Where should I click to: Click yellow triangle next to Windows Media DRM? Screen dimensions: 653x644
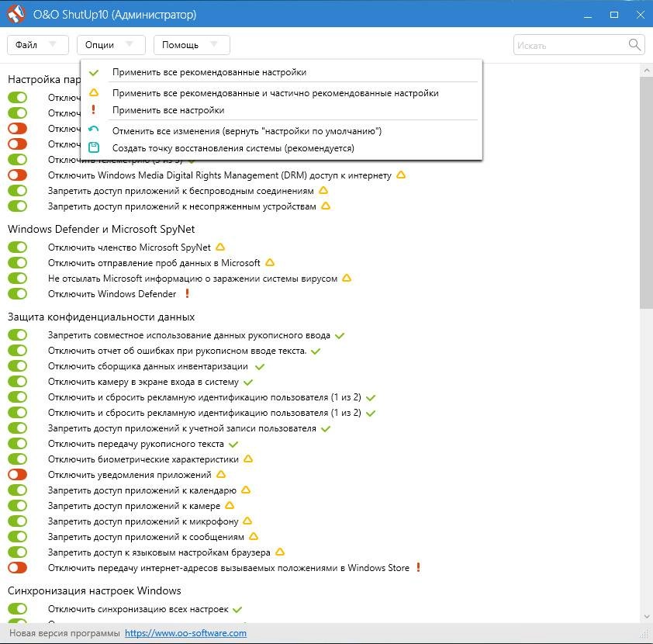(401, 175)
